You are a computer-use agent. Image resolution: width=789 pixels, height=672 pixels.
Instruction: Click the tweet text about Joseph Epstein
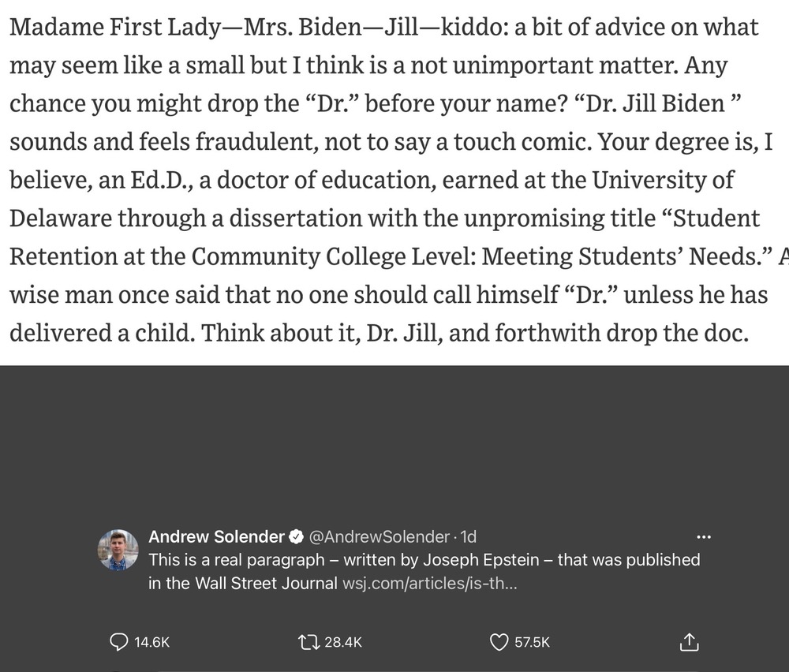[424, 571]
